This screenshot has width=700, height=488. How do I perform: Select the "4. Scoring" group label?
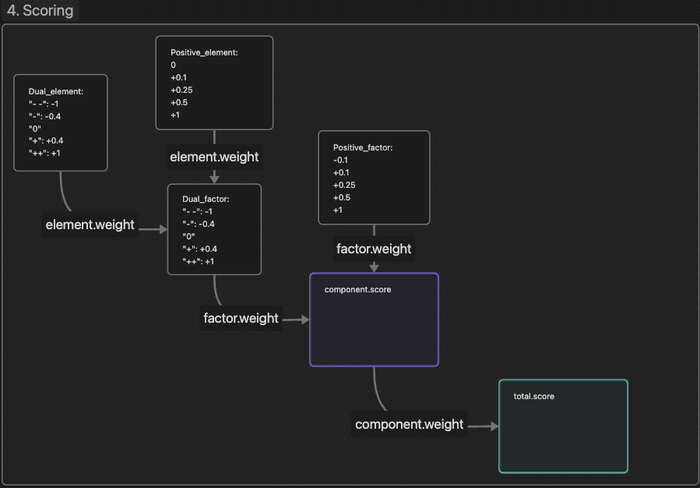tap(40, 10)
